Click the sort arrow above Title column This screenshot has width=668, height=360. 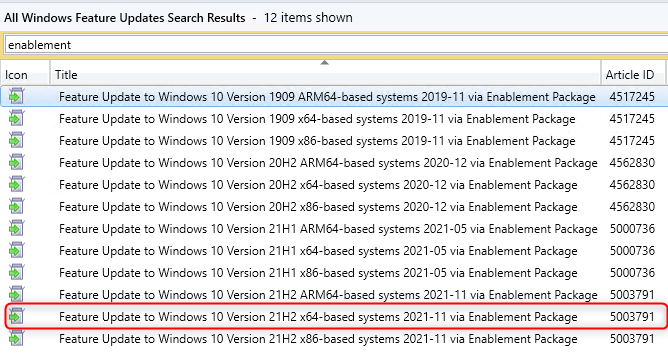point(325,63)
